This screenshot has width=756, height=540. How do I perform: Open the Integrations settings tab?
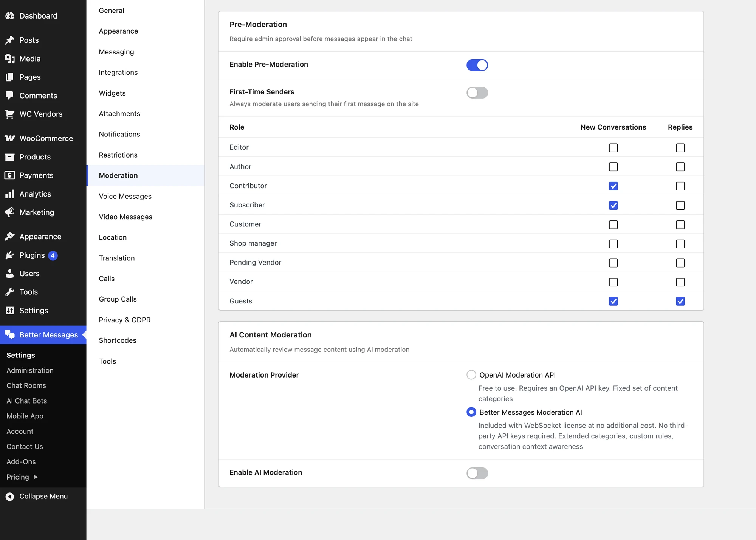point(146,72)
